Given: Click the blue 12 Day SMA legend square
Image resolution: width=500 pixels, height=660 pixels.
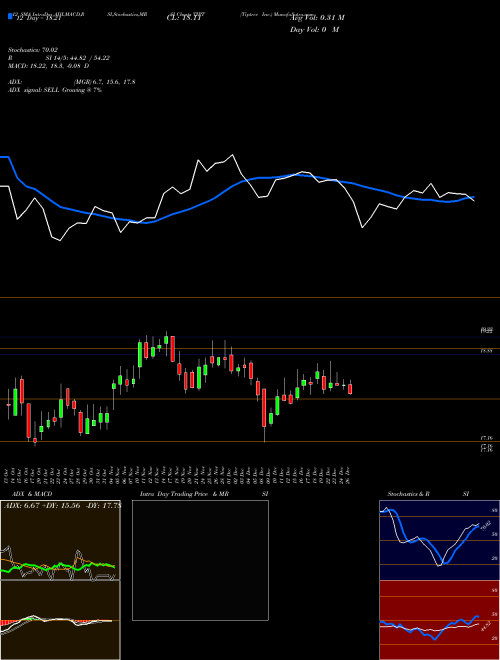Looking at the screenshot, I should pyautogui.click(x=11, y=17).
